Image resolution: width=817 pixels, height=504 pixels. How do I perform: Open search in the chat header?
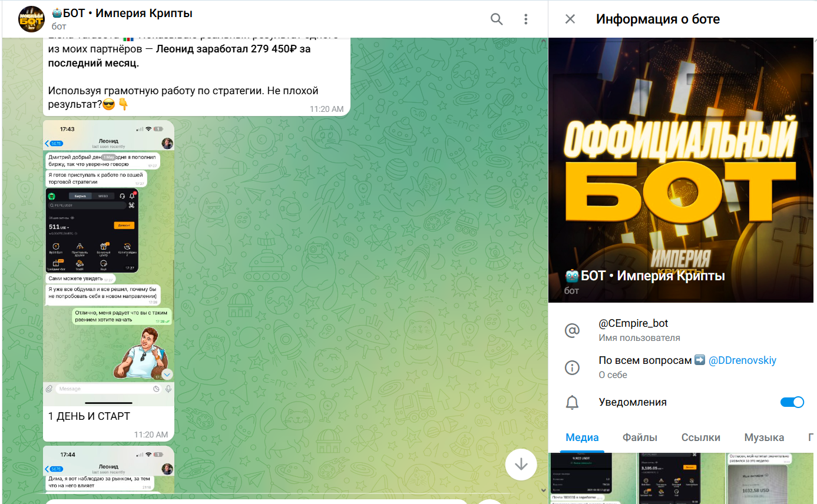[497, 19]
